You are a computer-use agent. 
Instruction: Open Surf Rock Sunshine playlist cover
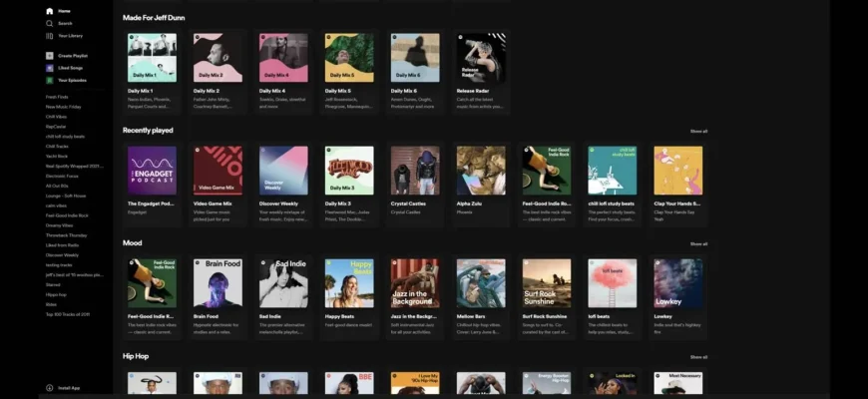click(x=547, y=283)
